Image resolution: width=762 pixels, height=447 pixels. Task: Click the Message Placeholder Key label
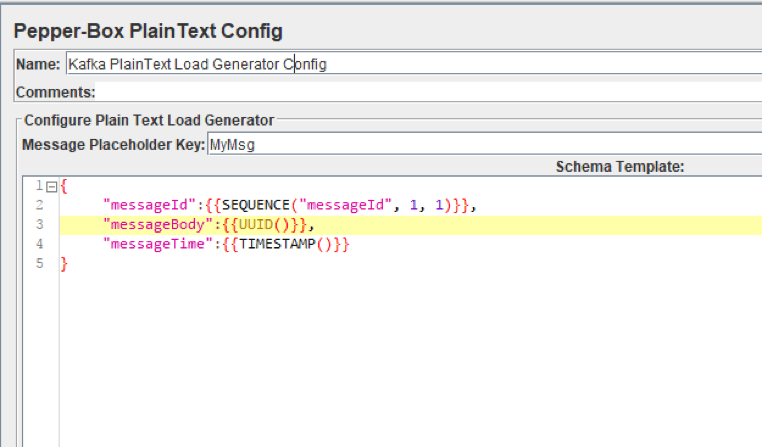pos(113,144)
